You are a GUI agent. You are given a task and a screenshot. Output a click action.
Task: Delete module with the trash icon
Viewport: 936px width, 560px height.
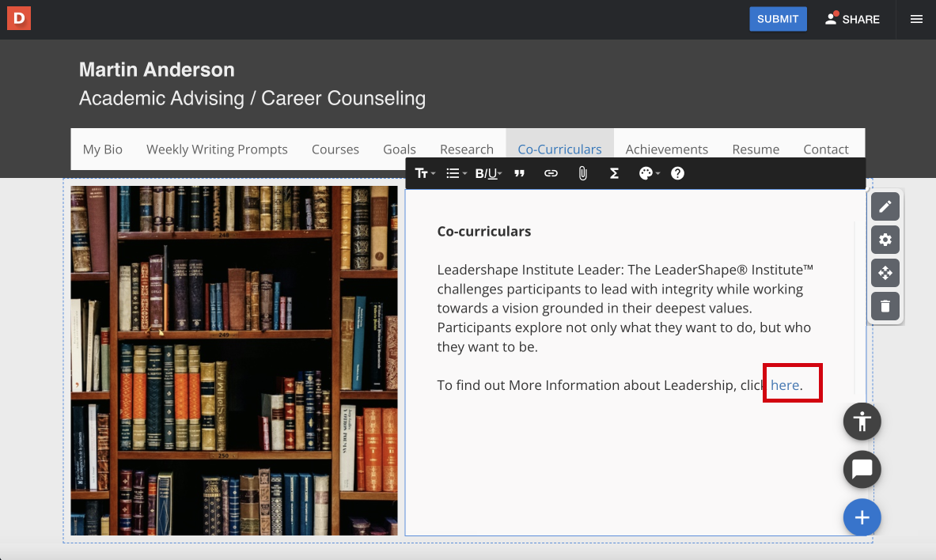coord(885,306)
